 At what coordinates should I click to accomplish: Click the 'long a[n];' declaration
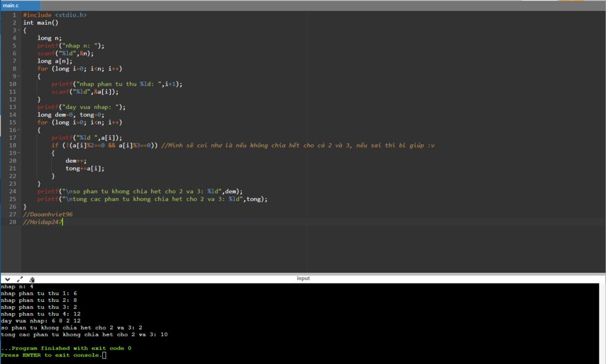click(x=54, y=61)
